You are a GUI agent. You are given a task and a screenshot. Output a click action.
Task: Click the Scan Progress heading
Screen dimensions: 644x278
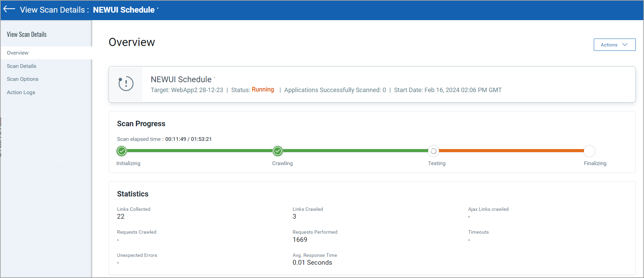pyautogui.click(x=141, y=124)
